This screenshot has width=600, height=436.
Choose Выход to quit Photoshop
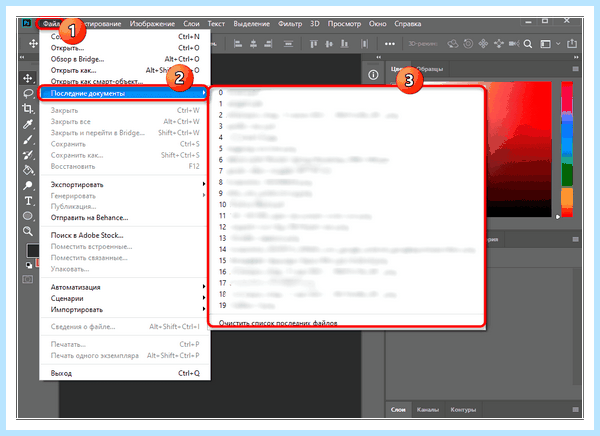coord(125,373)
